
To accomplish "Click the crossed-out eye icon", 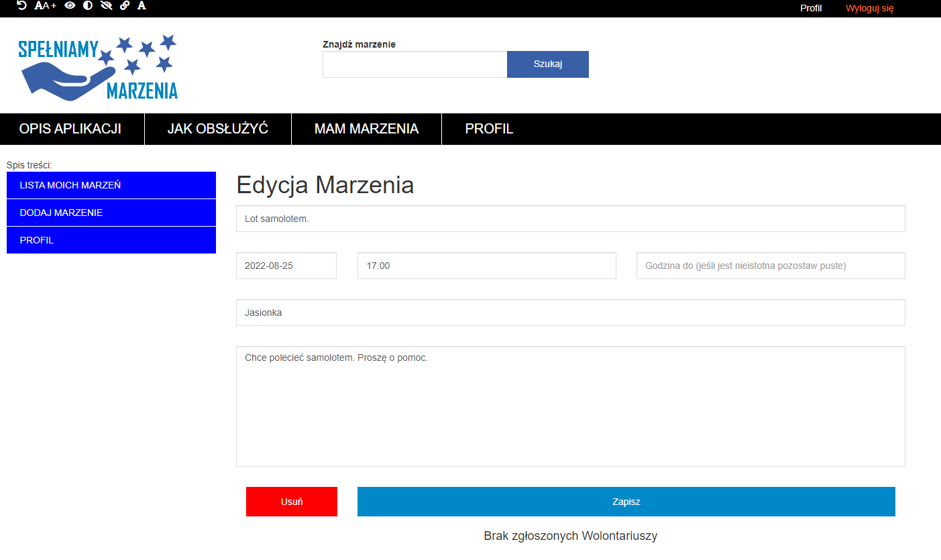I will pyautogui.click(x=106, y=5).
